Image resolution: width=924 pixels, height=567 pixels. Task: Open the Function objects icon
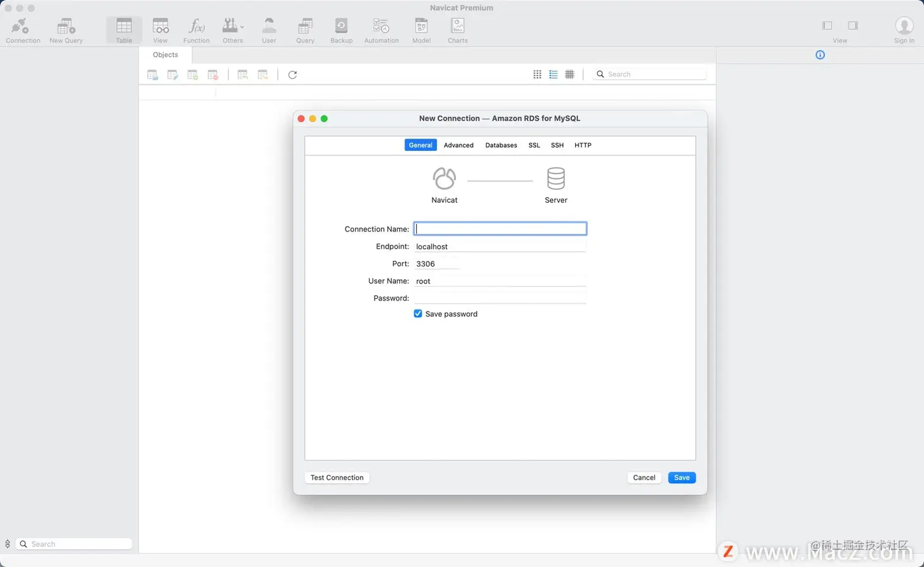[x=196, y=26]
